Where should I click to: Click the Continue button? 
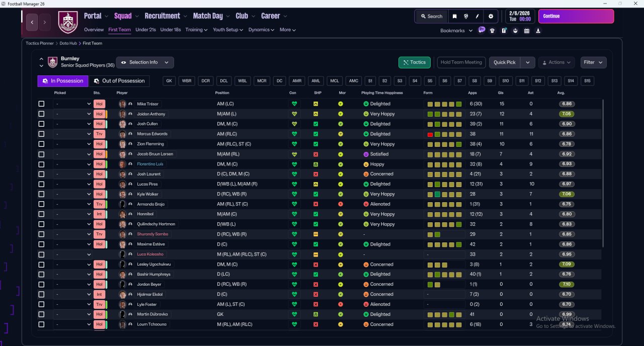(576, 16)
